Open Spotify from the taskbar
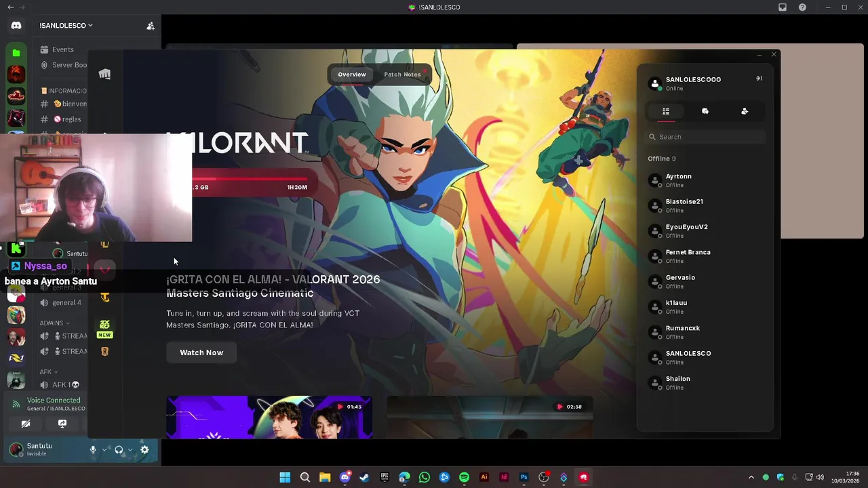 464,477
